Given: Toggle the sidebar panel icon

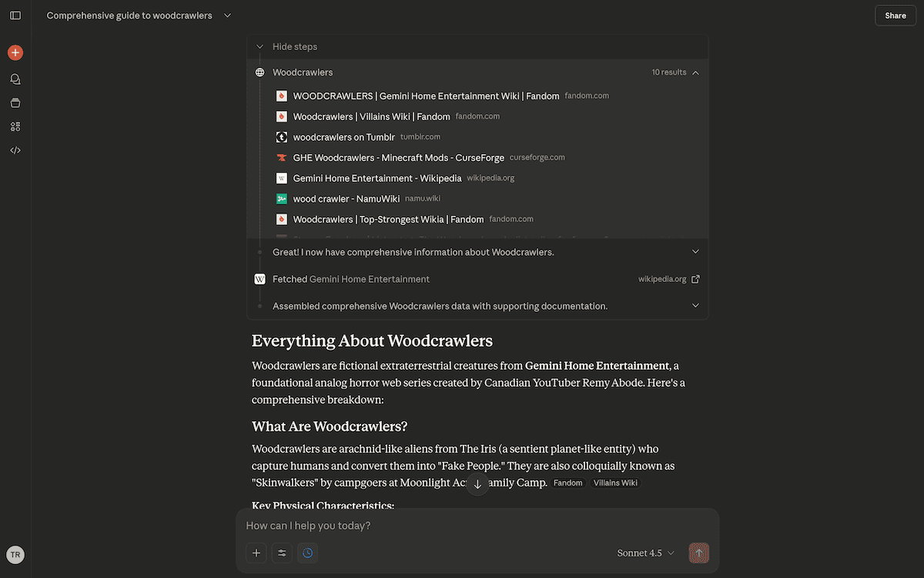Looking at the screenshot, I should (15, 15).
